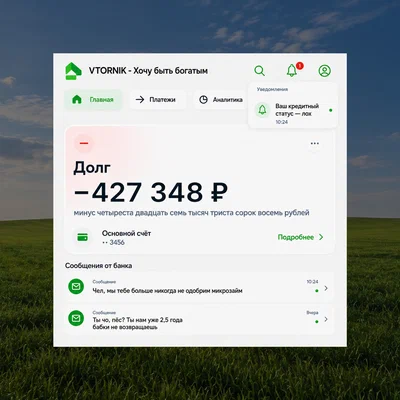
Task: Open message about microloan refusal
Action: click(x=199, y=287)
